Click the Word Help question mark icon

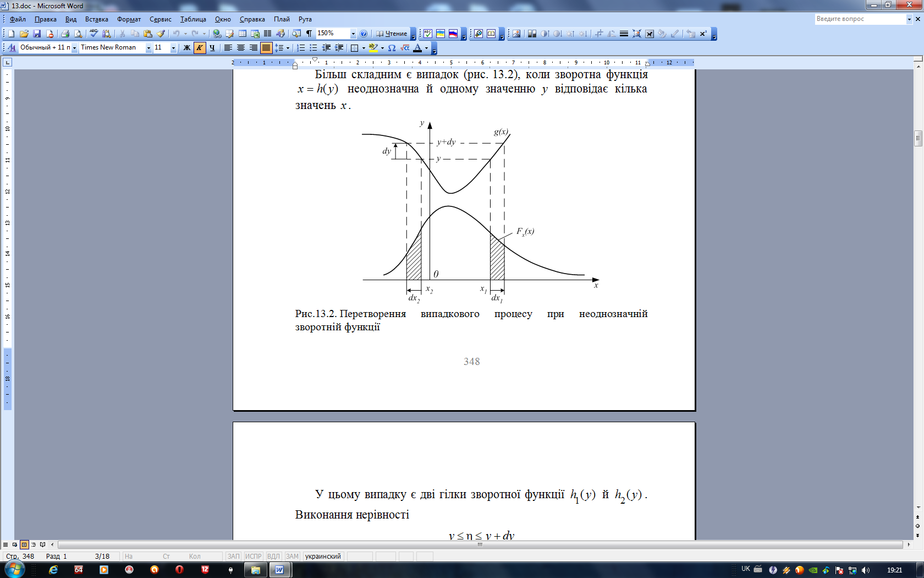point(364,34)
